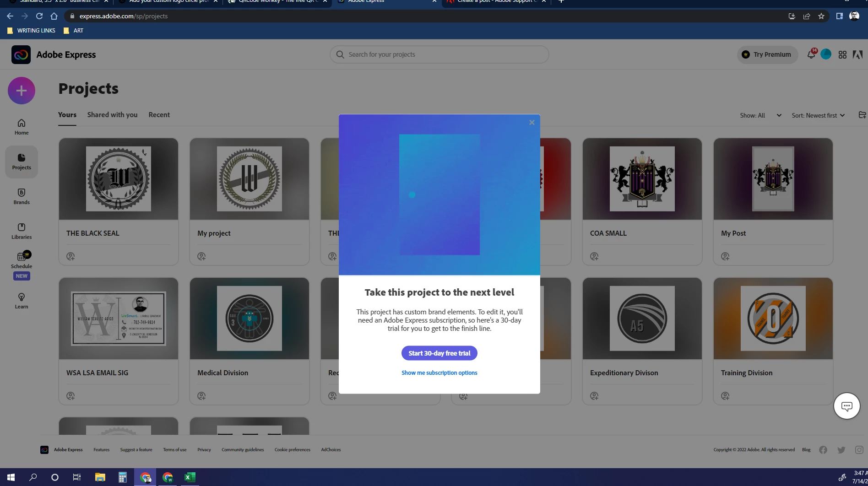Click the new folder icon
The image size is (868, 486).
(862, 115)
